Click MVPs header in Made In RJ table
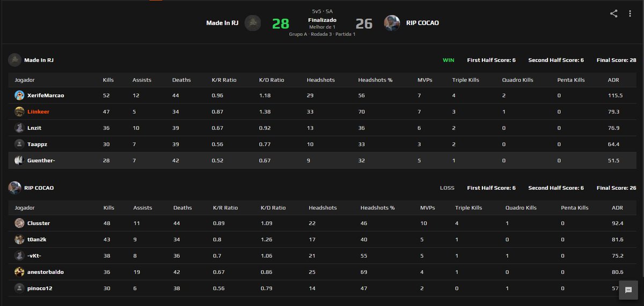 coord(425,80)
